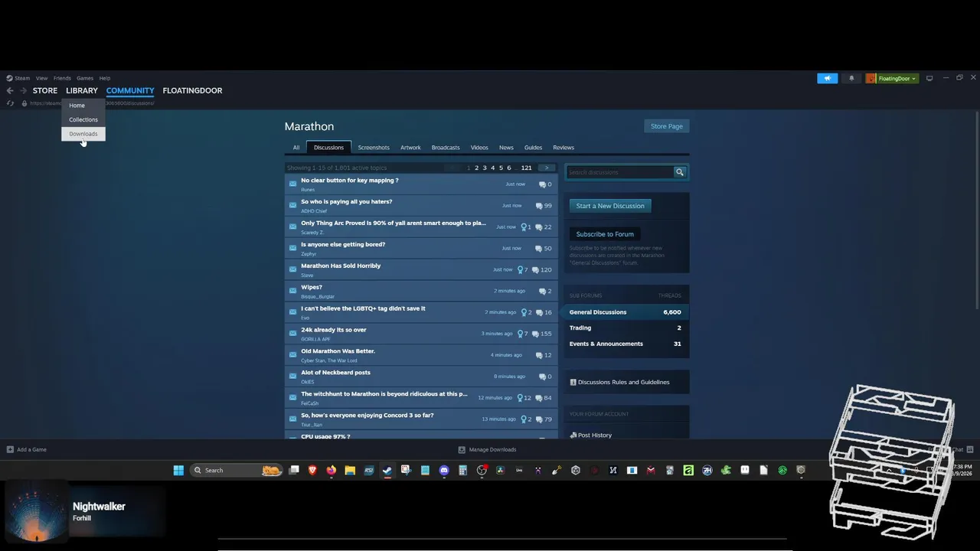Select Downloads in Library dropdown
Image resolution: width=980 pixels, height=551 pixels.
tap(83, 134)
